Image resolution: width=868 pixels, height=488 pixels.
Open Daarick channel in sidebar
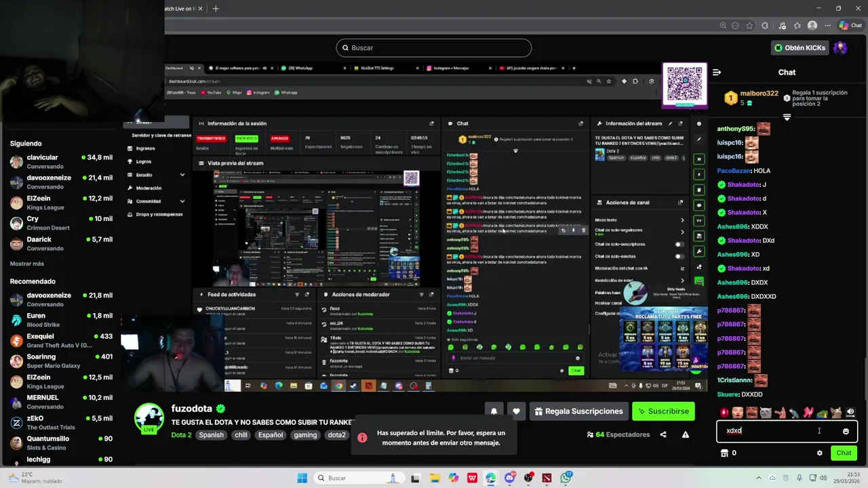61,243
